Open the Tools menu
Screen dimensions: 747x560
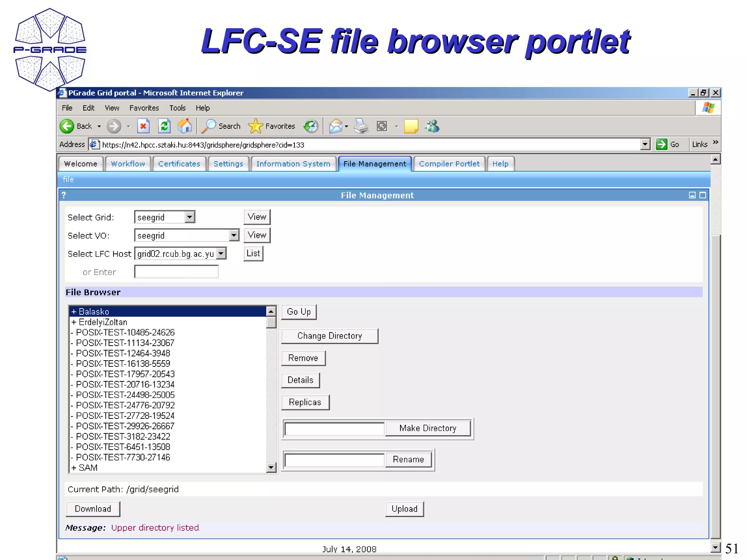[178, 108]
